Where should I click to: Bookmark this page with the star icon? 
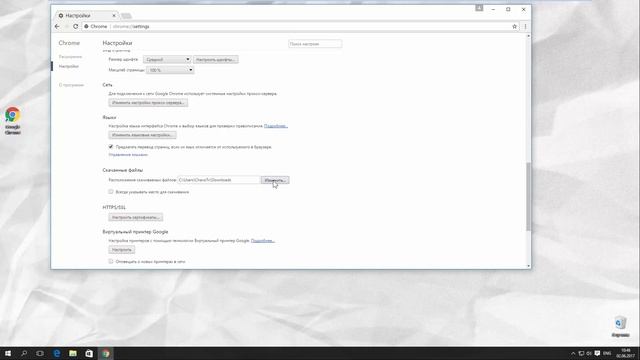[514, 27]
